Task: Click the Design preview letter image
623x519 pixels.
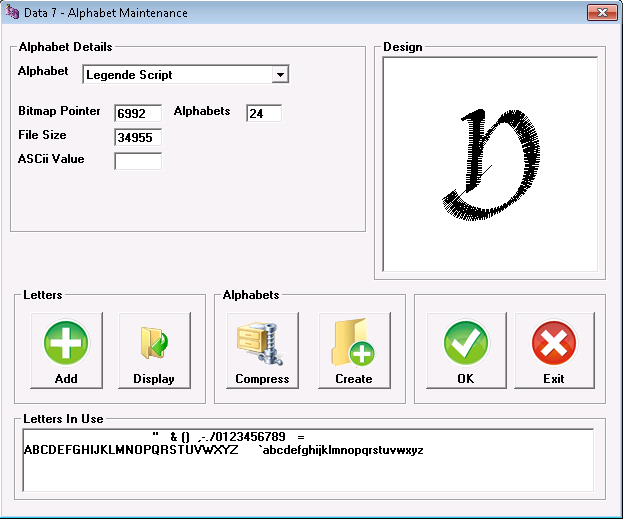Action: (x=491, y=165)
